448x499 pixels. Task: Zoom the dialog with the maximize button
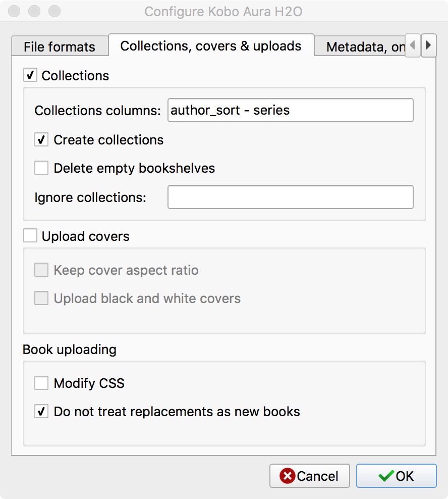coord(54,11)
